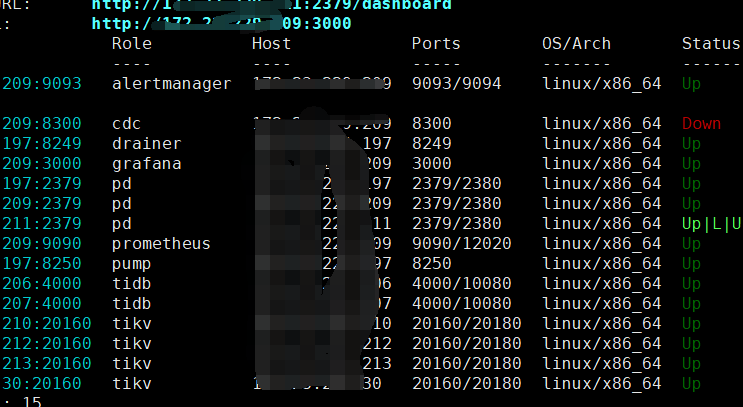
Task: Click the ID cell 197:2379
Action: 42,183
